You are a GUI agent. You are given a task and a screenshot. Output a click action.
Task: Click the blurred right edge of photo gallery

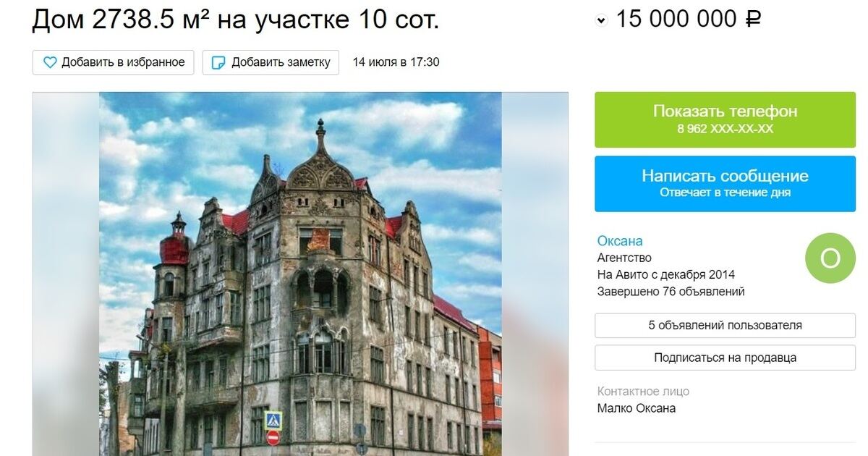click(535, 274)
